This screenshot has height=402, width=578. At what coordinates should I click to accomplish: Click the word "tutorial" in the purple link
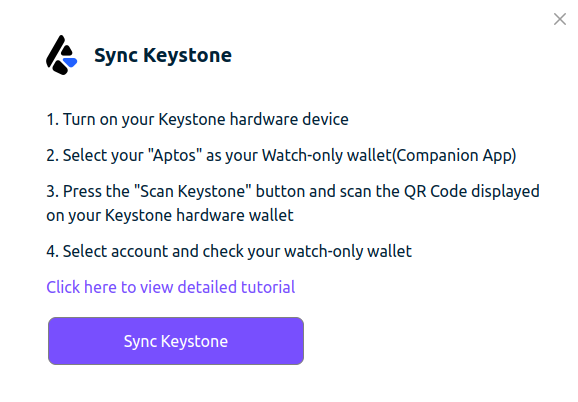click(268, 287)
